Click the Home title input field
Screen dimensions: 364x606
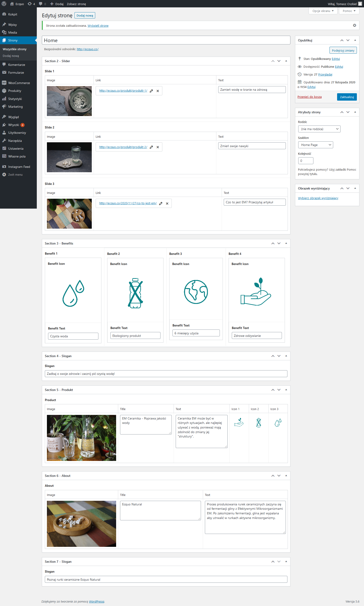point(166,40)
